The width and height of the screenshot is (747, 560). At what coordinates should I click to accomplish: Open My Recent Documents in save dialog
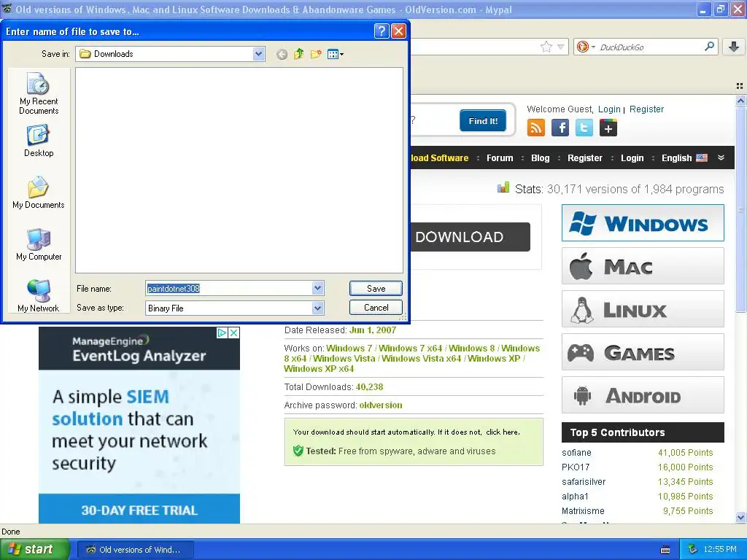[39, 93]
